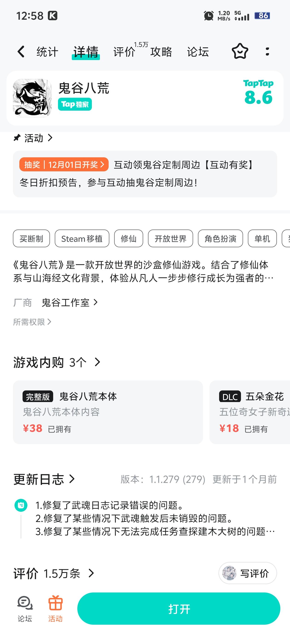Open the 论坛 chat bubble icon at bottom

(25, 603)
